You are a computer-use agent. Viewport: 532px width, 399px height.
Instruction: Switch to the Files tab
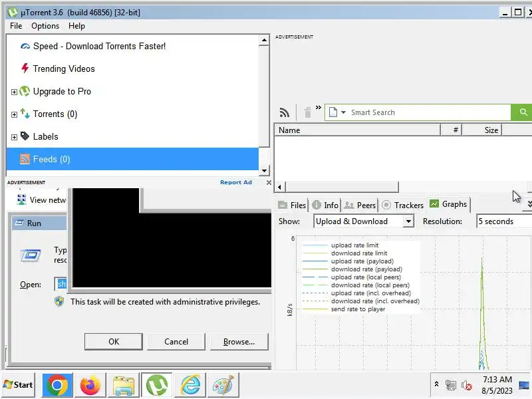pyautogui.click(x=292, y=205)
